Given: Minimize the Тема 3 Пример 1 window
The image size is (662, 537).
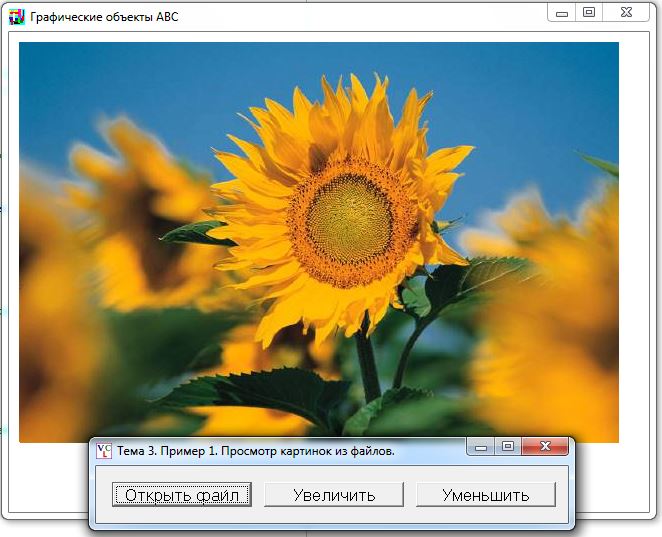Looking at the screenshot, I should pos(481,448).
